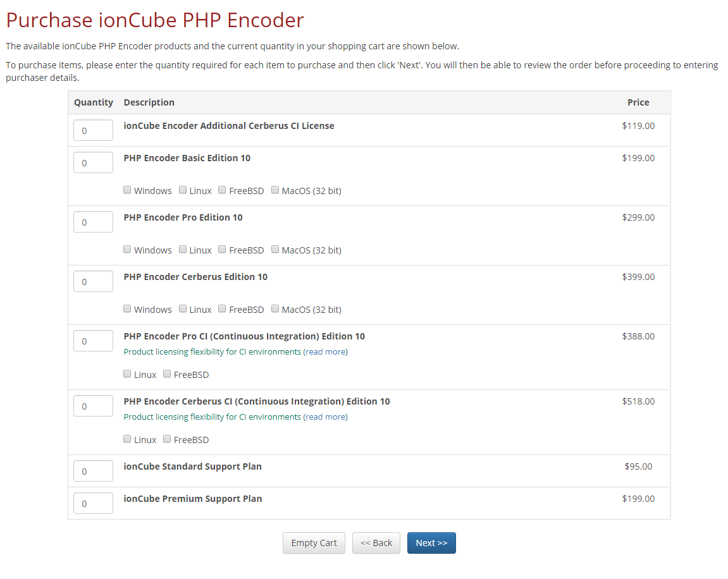Click quantity input for Standard Support Plan

93,472
